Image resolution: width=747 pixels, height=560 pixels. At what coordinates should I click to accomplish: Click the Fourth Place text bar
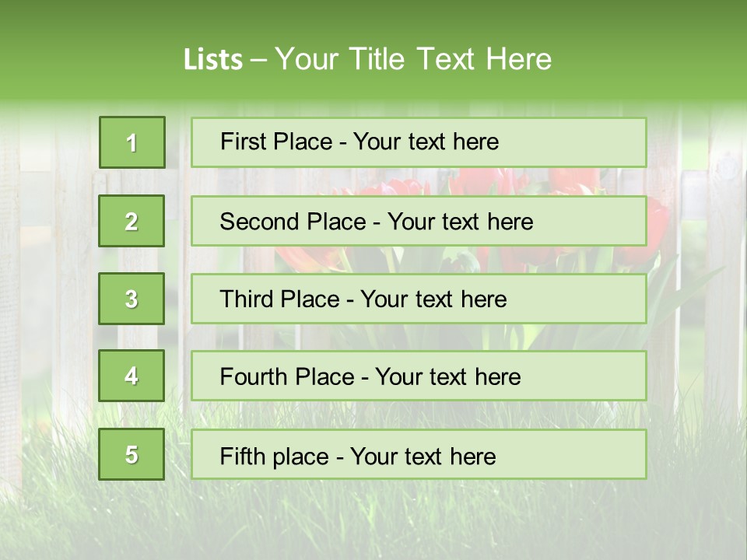click(419, 376)
